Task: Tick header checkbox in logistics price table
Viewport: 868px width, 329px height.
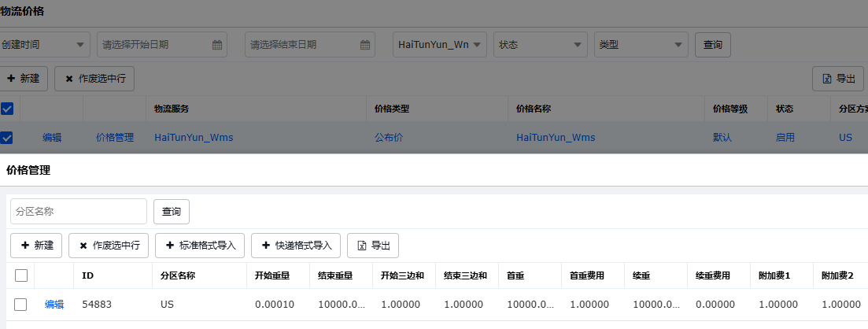Action: pyautogui.click(x=7, y=109)
